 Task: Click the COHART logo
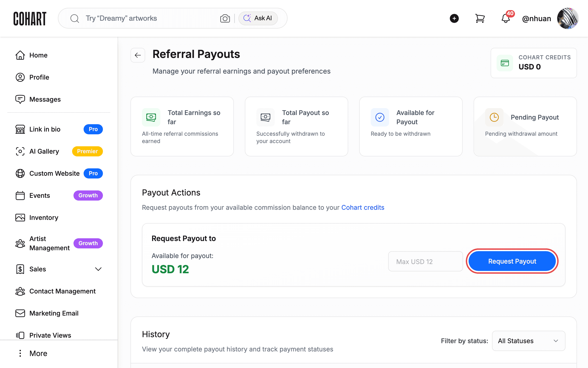pos(30,18)
